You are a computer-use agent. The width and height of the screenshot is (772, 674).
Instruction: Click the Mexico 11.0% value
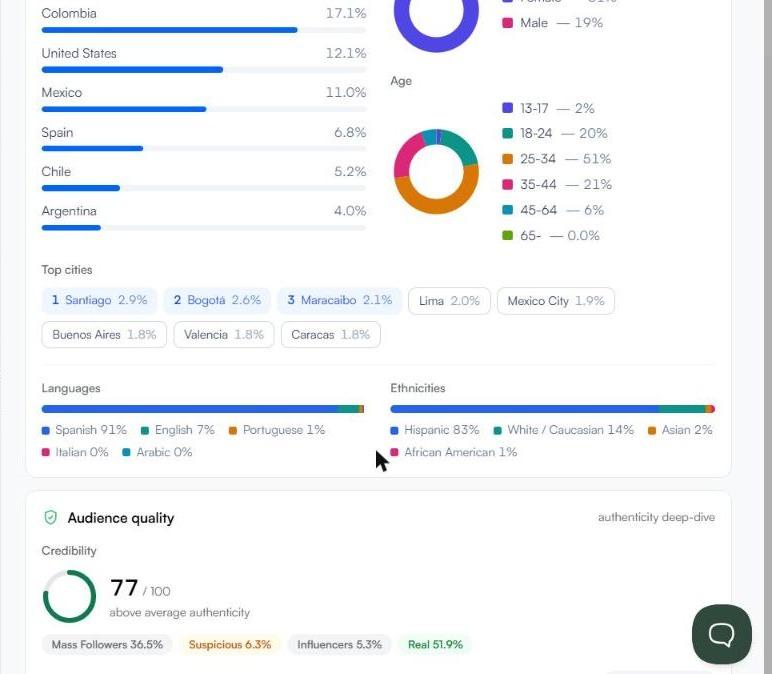pyautogui.click(x=346, y=93)
